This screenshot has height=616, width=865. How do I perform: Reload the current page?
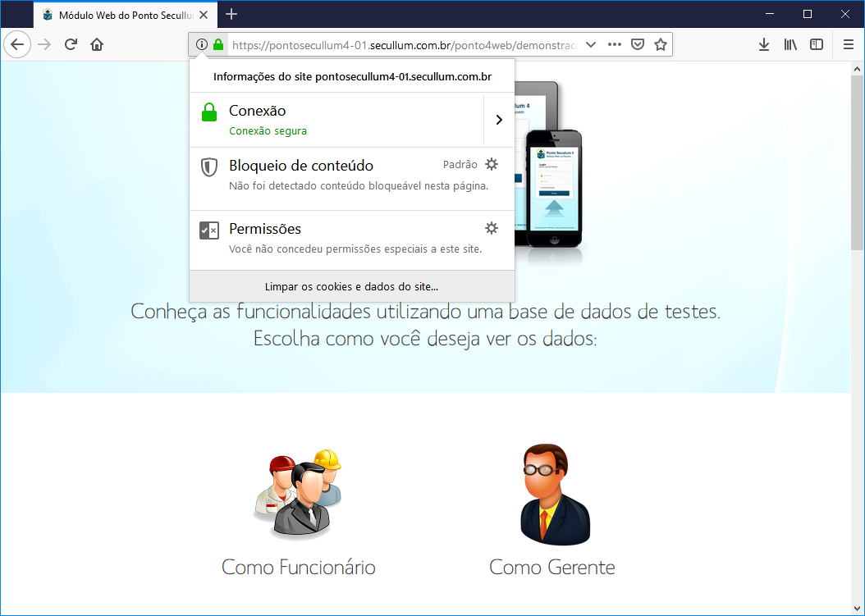(x=71, y=44)
